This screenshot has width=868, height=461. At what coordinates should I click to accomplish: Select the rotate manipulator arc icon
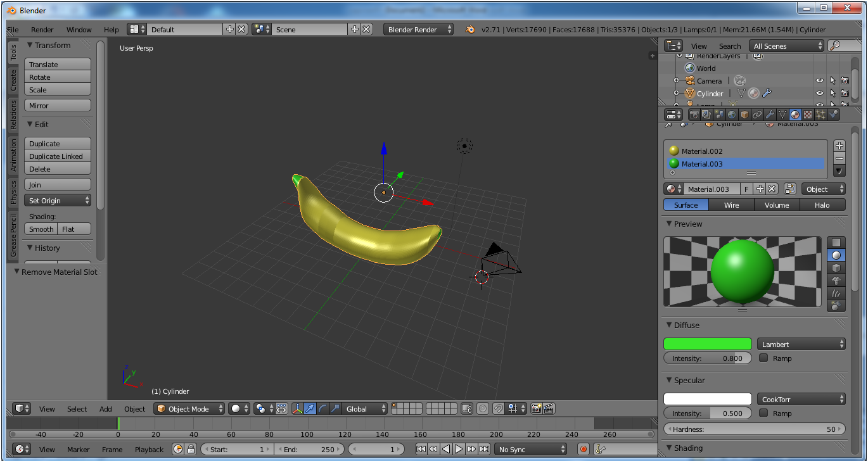tap(322, 408)
